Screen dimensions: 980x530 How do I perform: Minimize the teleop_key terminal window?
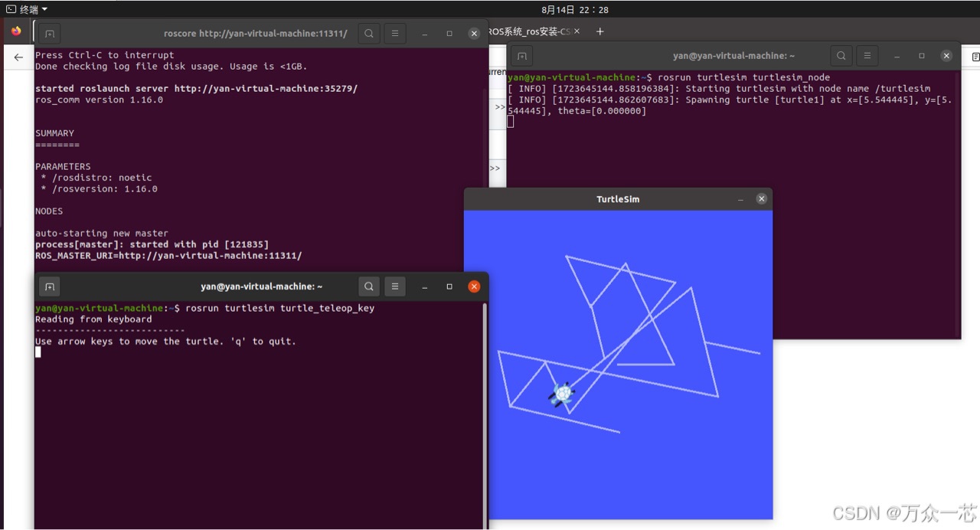425,286
